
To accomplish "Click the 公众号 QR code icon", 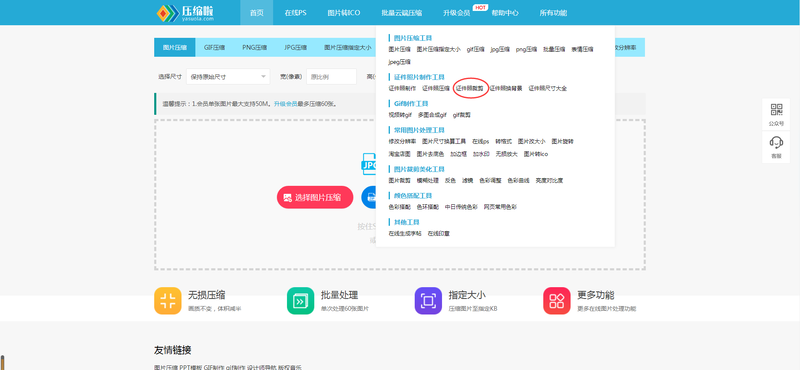I will [776, 109].
